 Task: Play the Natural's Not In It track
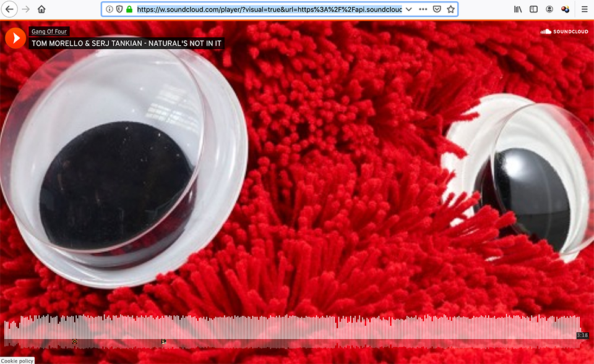[x=15, y=38]
